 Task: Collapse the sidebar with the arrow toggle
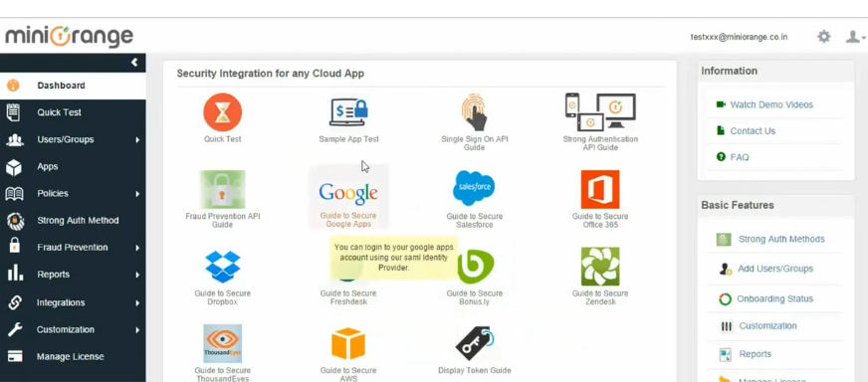134,63
